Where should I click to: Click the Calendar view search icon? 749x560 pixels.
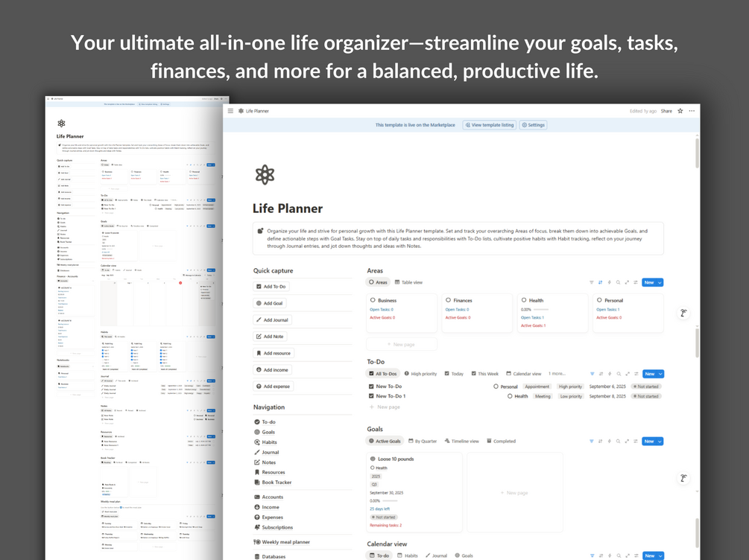[x=619, y=556]
